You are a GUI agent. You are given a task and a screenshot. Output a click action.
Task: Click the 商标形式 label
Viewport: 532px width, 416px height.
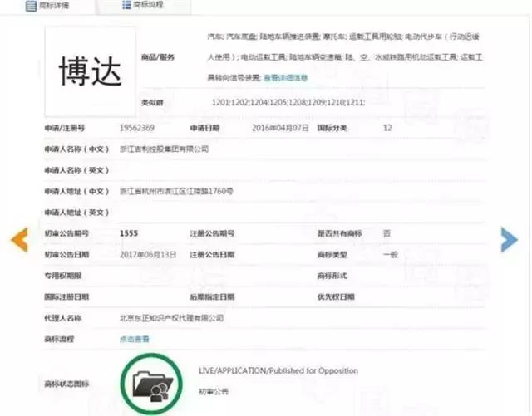coord(332,276)
